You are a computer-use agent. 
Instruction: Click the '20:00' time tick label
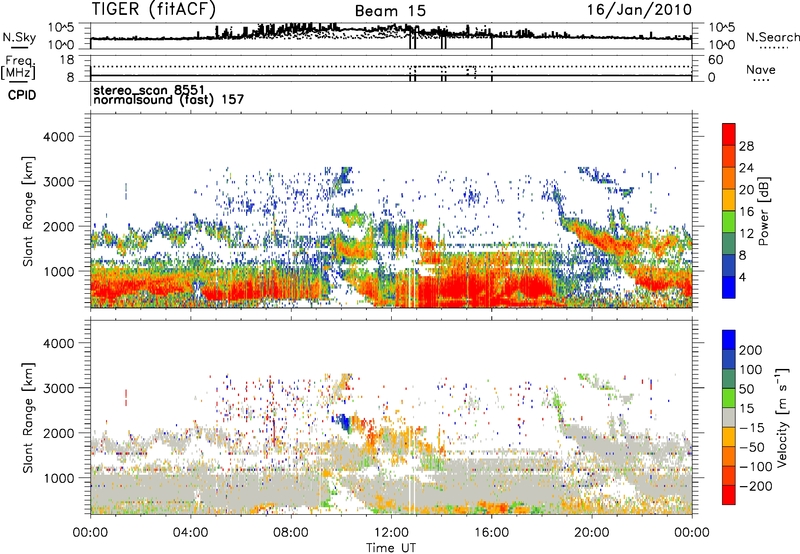coord(591,533)
